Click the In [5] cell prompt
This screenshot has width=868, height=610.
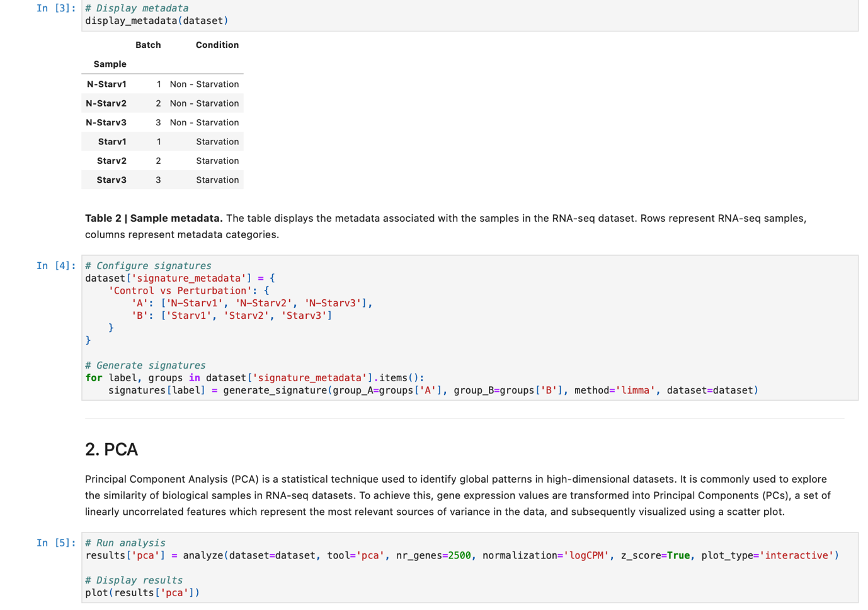tap(55, 543)
